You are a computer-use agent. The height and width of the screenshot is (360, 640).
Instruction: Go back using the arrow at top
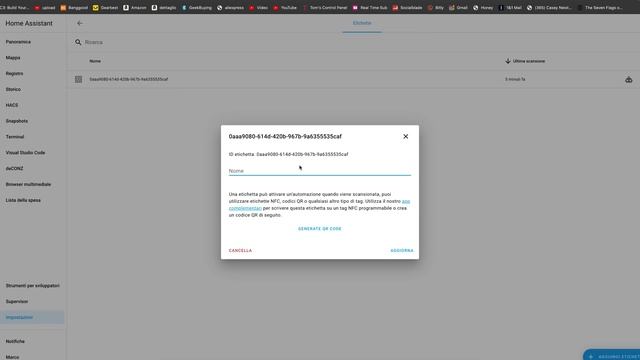click(80, 23)
